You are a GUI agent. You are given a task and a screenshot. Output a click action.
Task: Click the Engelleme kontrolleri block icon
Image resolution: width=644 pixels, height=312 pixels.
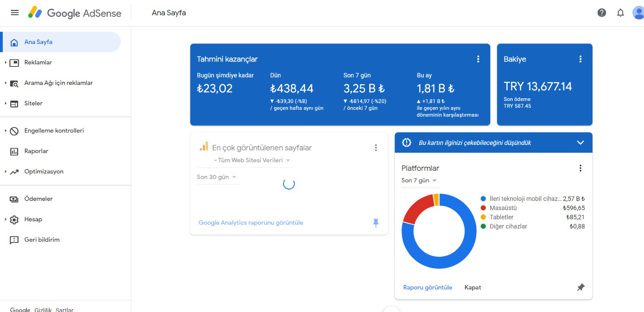[x=14, y=131]
